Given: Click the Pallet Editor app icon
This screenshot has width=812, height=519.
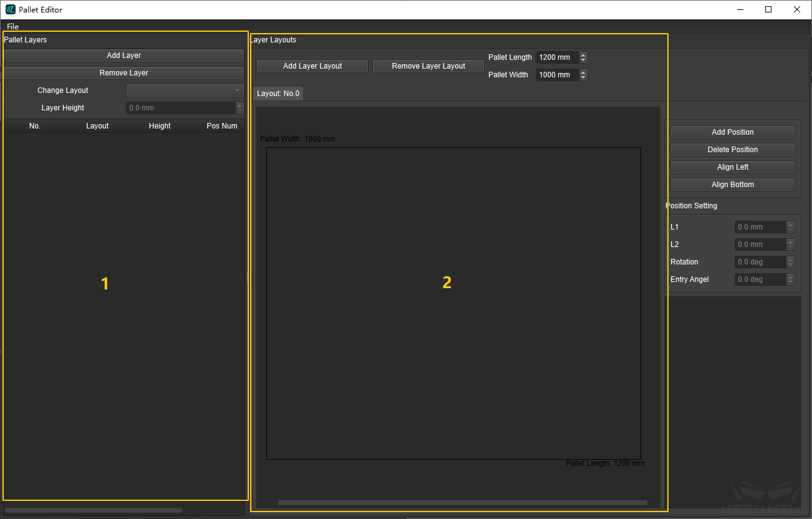Looking at the screenshot, I should click(11, 9).
